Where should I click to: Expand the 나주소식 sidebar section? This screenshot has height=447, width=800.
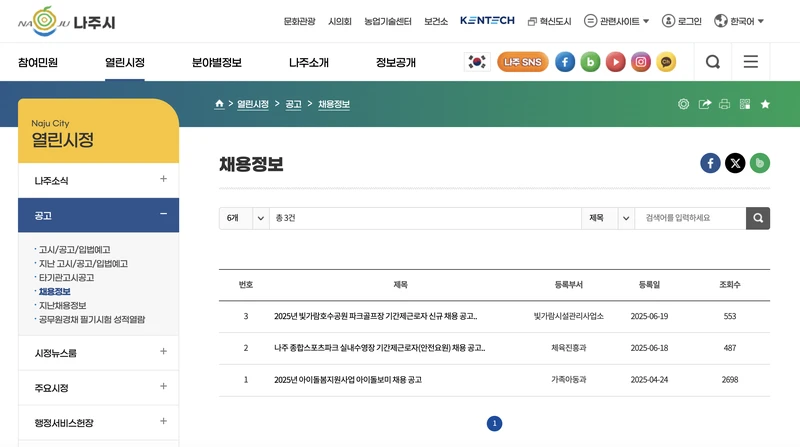(x=98, y=180)
